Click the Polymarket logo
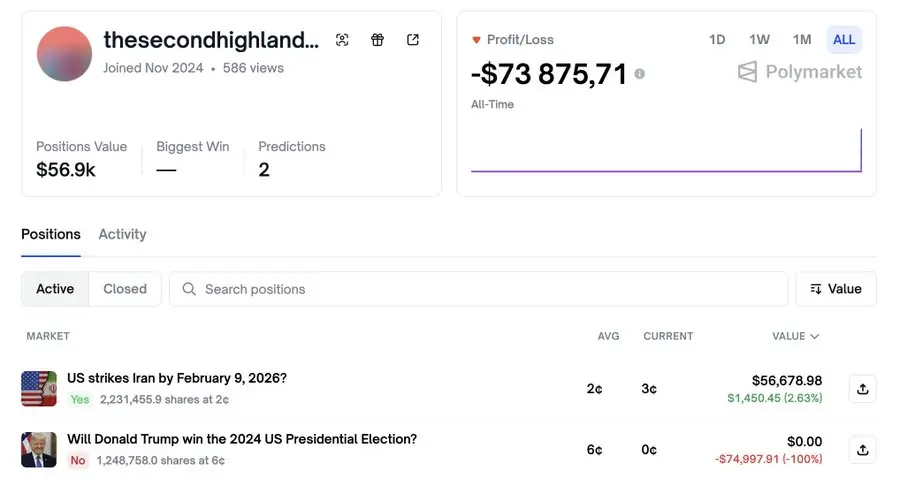This screenshot has width=900, height=486. click(800, 72)
